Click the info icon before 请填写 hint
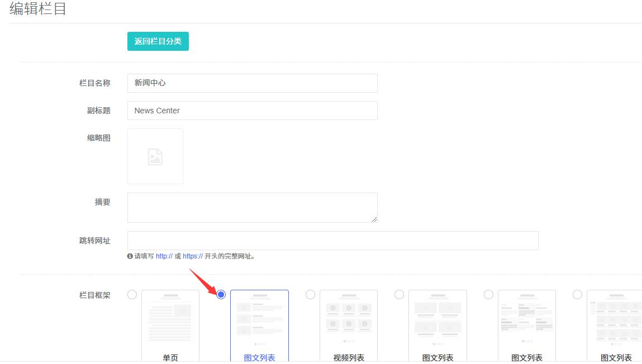Screen dimensions: 642x364 coord(130,256)
